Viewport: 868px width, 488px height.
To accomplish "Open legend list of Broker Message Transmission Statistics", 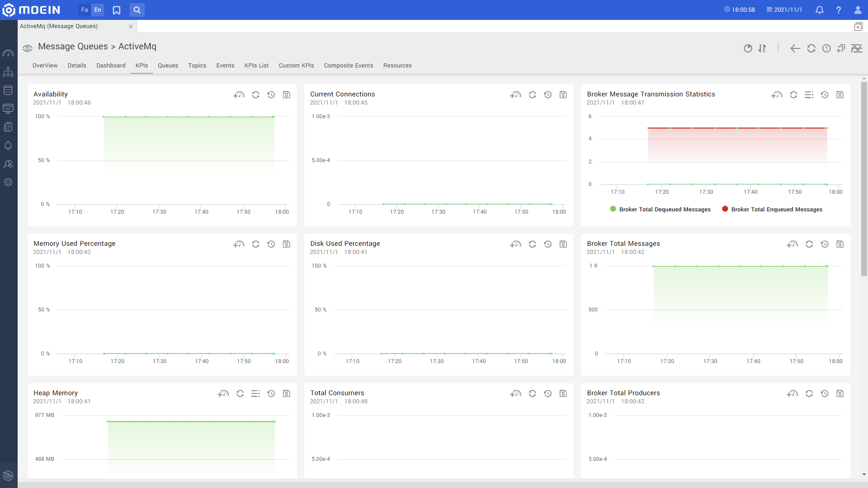I will coord(809,95).
